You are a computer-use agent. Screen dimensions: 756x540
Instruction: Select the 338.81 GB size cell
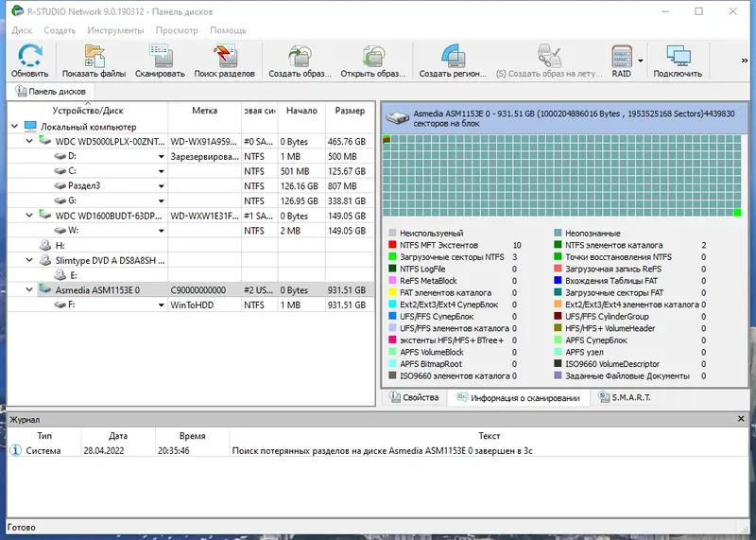pyautogui.click(x=350, y=200)
